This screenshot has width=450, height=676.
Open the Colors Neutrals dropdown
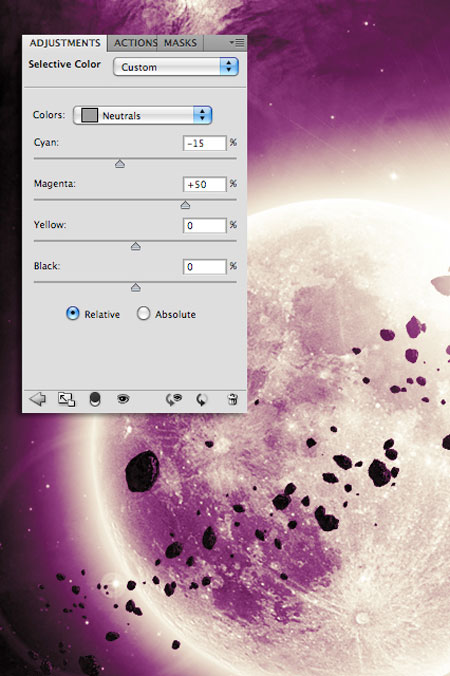point(143,115)
